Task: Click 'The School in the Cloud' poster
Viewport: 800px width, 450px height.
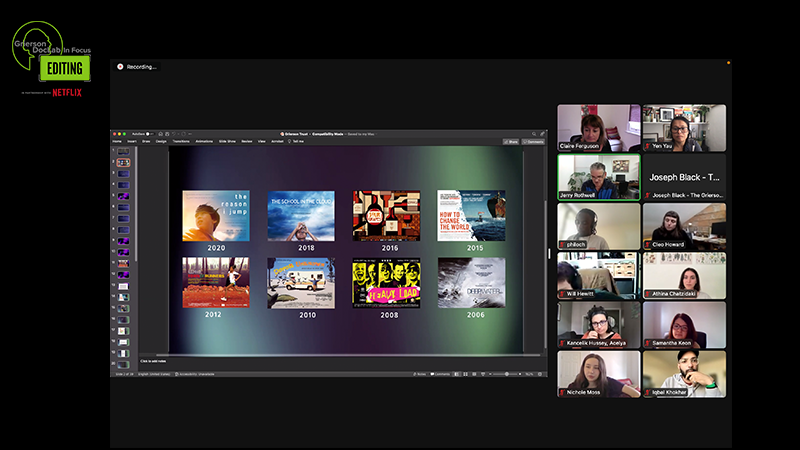Action: (x=301, y=216)
